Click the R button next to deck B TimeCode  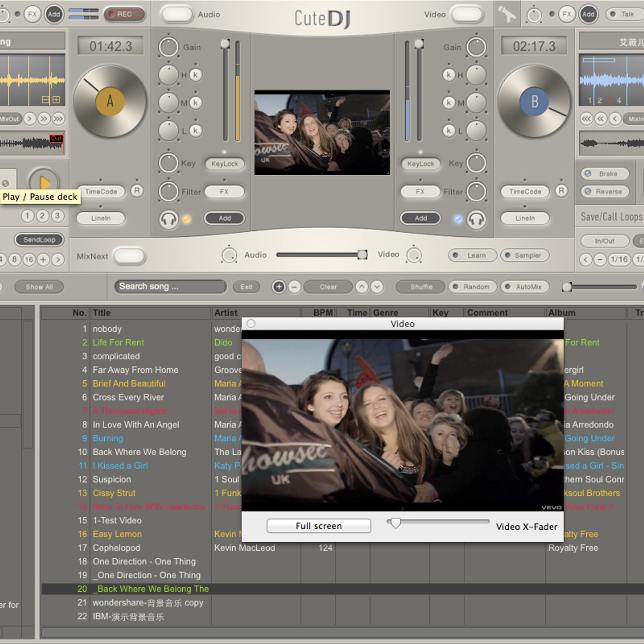[x=561, y=191]
